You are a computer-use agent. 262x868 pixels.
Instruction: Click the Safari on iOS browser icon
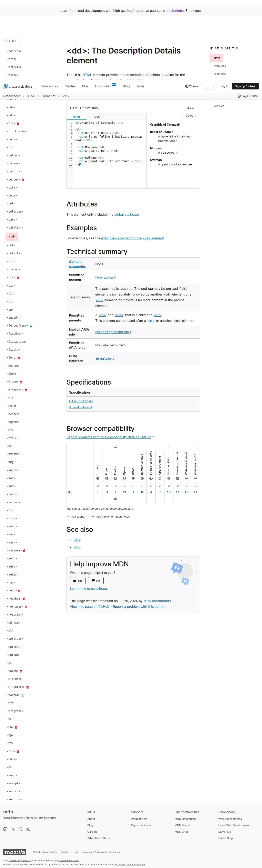click(x=169, y=479)
